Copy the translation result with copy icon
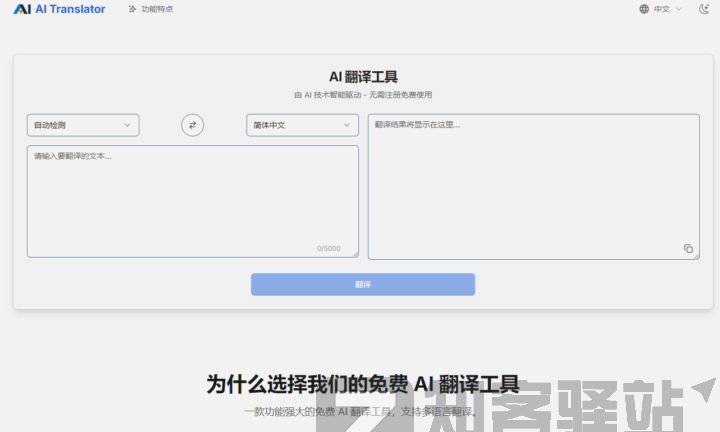The image size is (720, 432). pyautogui.click(x=688, y=248)
